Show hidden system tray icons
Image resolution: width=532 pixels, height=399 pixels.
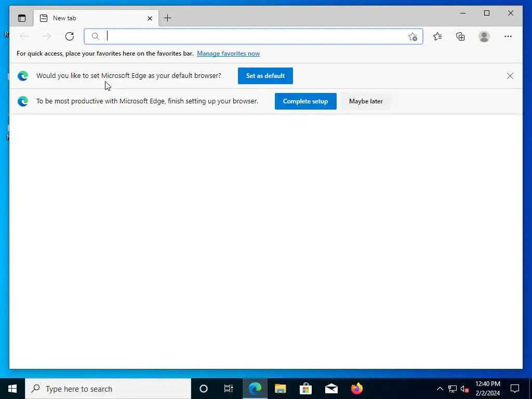pyautogui.click(x=440, y=389)
